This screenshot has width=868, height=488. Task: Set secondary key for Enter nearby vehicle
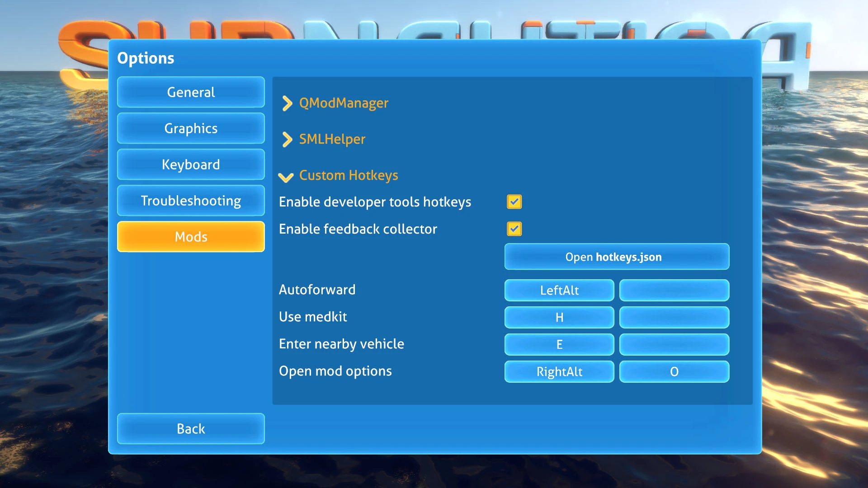pyautogui.click(x=674, y=344)
